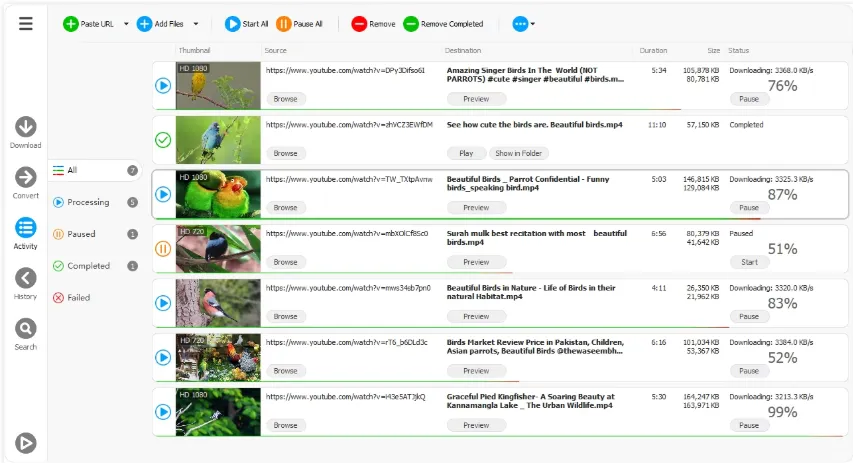Pause the 99% Pied Kingfisher download
Image resolution: width=853 pixels, height=463 pixels.
click(x=749, y=425)
